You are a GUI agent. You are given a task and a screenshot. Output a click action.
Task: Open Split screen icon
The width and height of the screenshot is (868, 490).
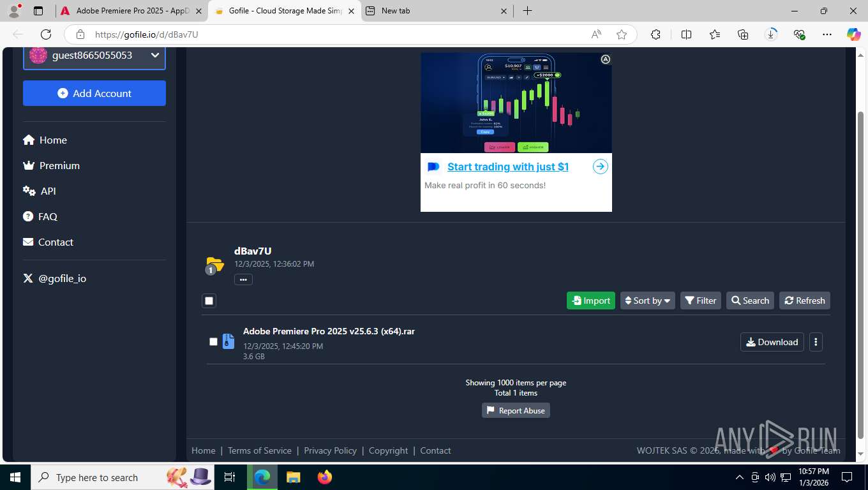tap(686, 34)
